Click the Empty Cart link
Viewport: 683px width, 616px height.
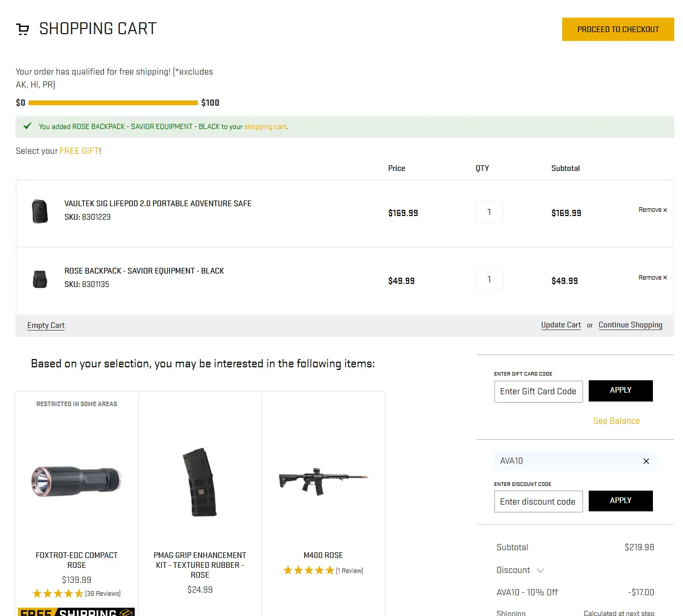(46, 325)
